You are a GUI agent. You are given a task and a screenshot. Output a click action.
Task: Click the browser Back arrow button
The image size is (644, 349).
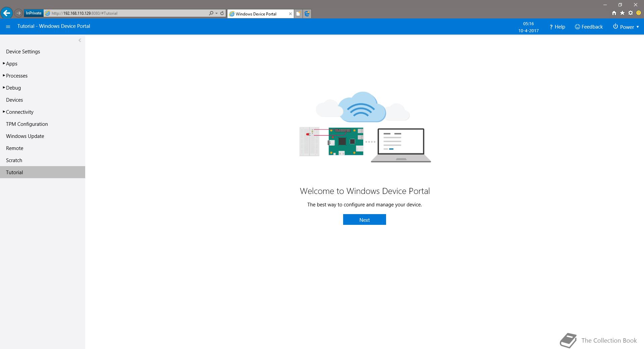[x=7, y=13]
